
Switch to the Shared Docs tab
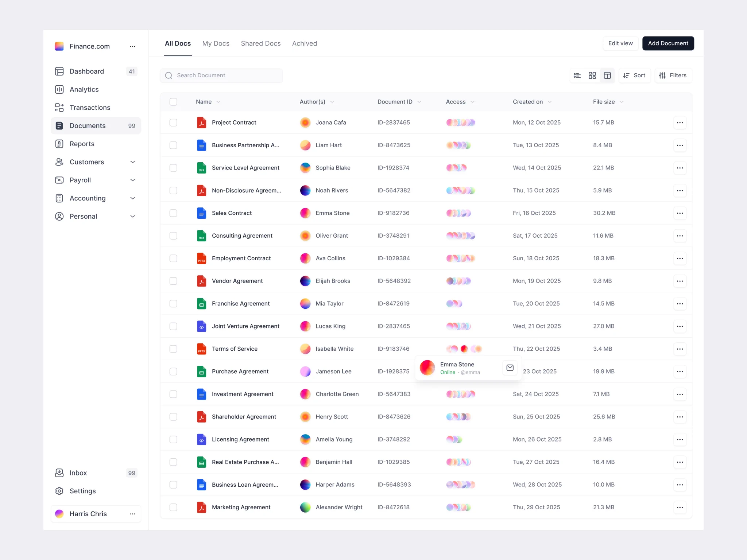[x=261, y=43]
